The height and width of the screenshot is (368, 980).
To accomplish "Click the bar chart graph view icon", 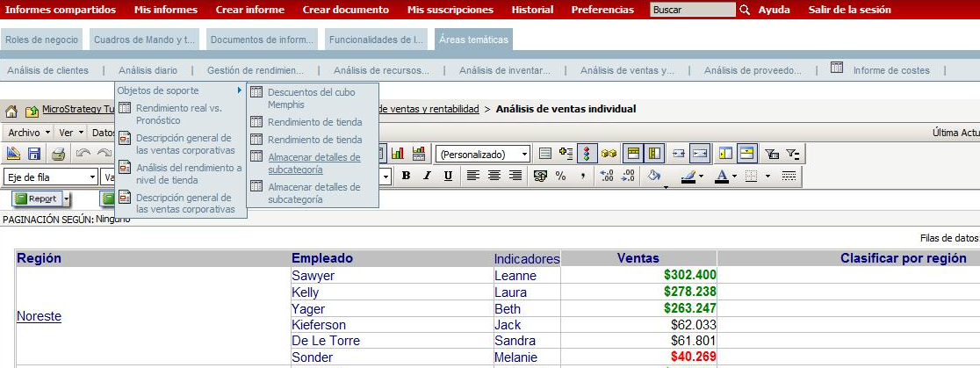I will [398, 154].
